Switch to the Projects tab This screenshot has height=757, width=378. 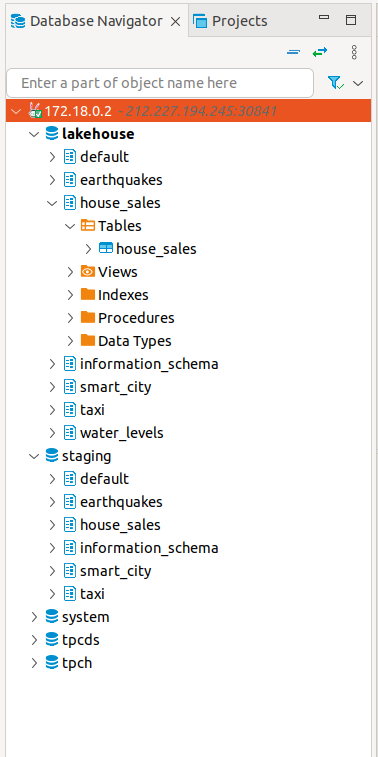pyautogui.click(x=230, y=21)
